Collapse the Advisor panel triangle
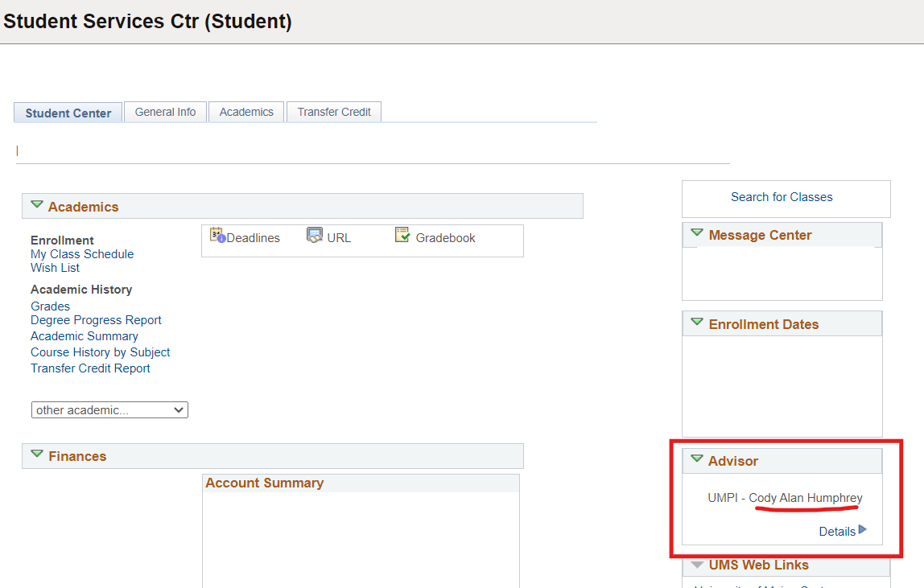 click(x=697, y=459)
